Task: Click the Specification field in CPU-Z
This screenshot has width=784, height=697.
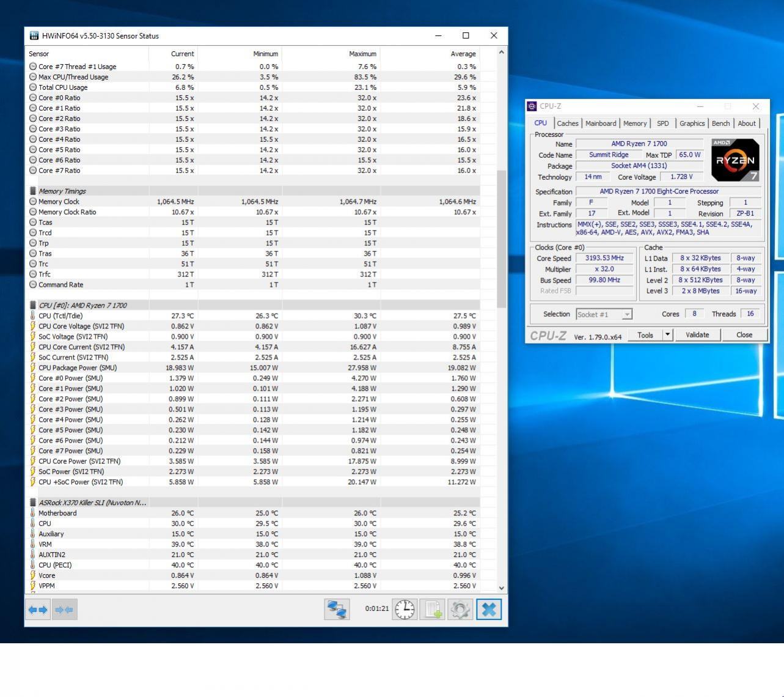Action: tap(669, 191)
